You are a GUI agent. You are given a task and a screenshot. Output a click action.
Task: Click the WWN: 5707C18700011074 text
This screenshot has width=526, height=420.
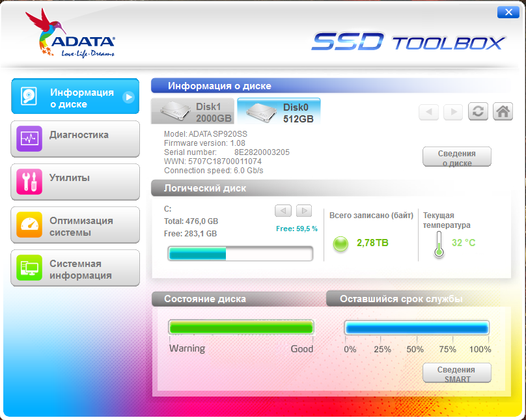pos(213,161)
